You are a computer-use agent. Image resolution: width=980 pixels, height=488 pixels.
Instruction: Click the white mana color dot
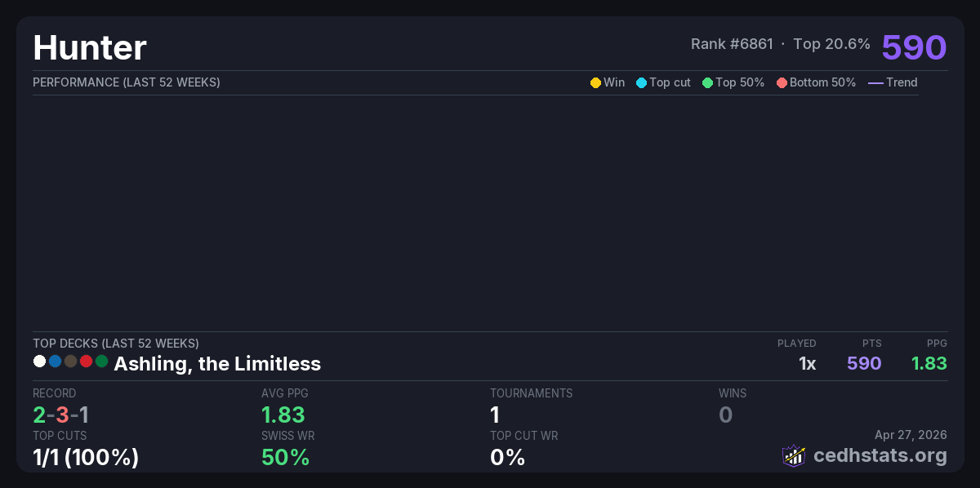(x=39, y=361)
